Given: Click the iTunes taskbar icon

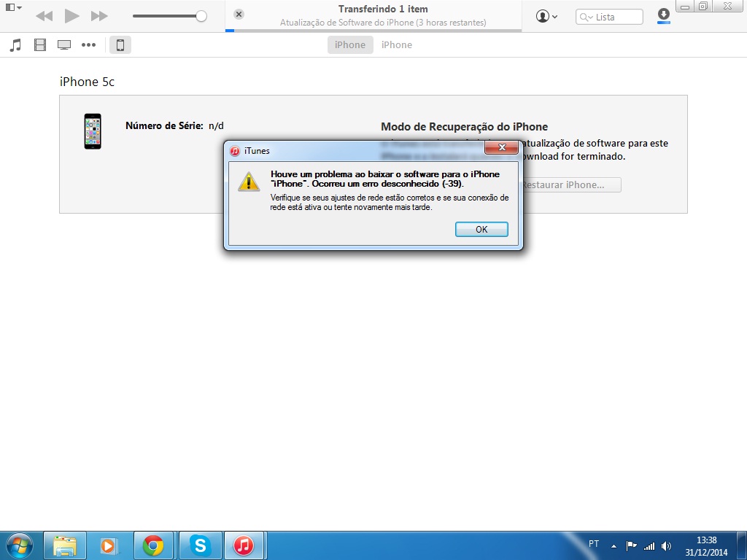Looking at the screenshot, I should click(244, 545).
